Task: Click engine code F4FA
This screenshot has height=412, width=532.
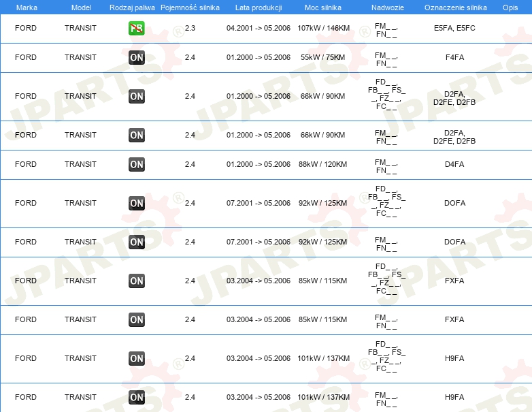Action: pyautogui.click(x=454, y=57)
